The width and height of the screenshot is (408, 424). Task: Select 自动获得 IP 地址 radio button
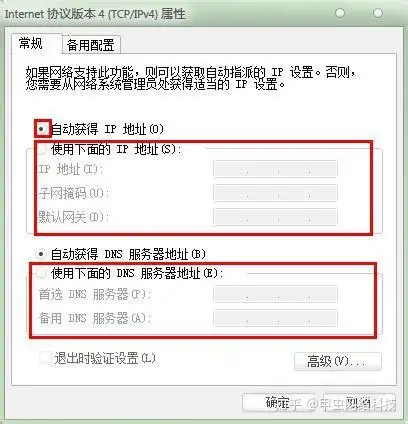42,129
